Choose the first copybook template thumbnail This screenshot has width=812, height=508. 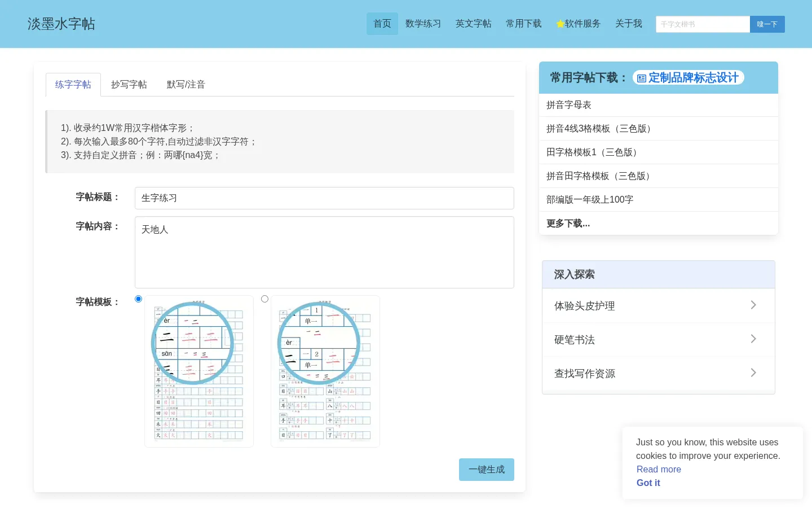[x=199, y=371]
